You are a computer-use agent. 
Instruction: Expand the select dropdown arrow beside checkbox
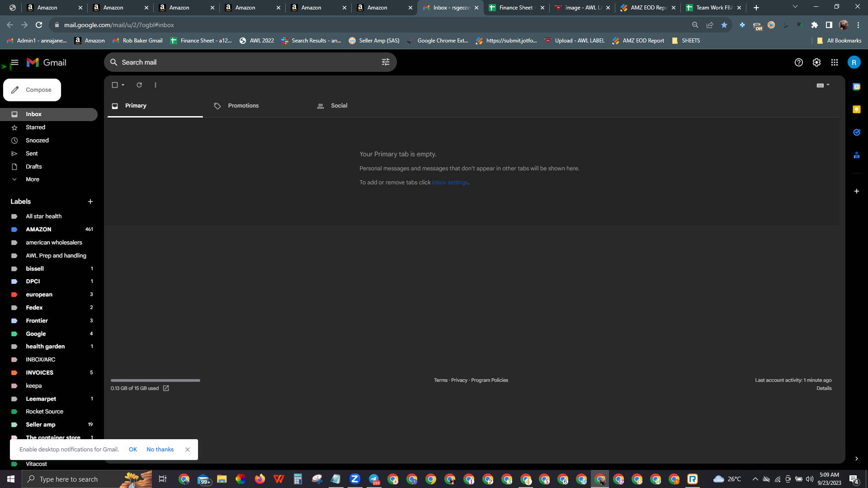coord(123,85)
